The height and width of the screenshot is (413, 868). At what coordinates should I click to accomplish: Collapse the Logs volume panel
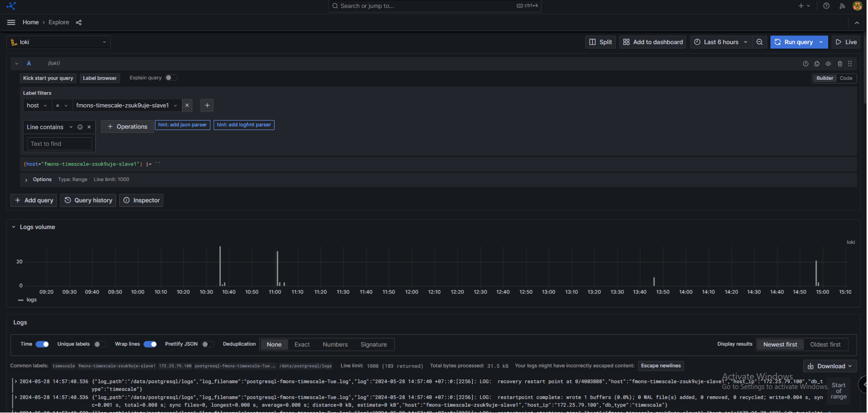(13, 227)
